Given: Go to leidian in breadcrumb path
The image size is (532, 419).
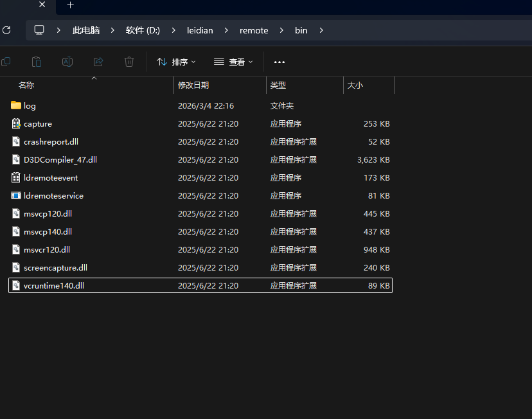Looking at the screenshot, I should click(x=200, y=30).
